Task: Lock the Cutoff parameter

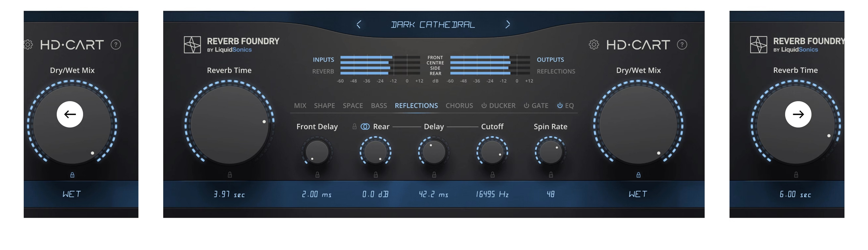Action: (x=492, y=174)
